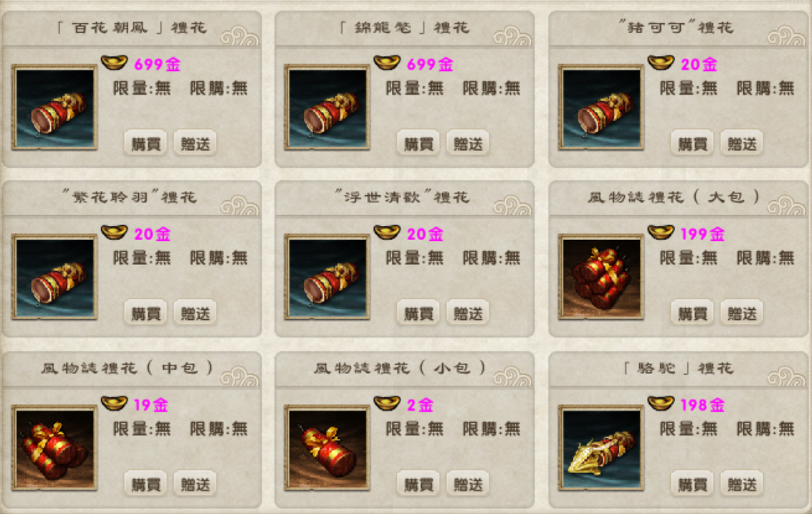Buy the 風物誌禮花 (中包) for 19金

coord(145,484)
